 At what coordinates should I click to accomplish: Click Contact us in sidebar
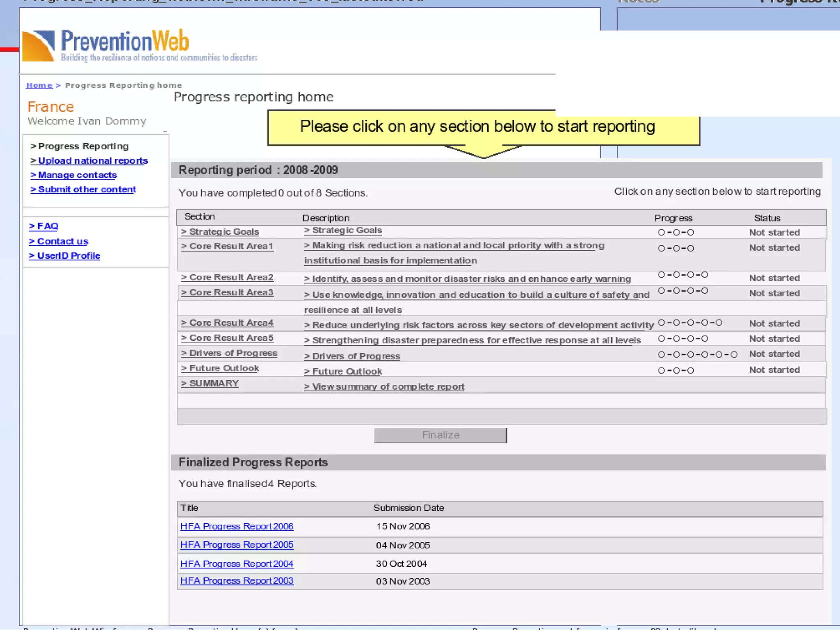tap(59, 242)
